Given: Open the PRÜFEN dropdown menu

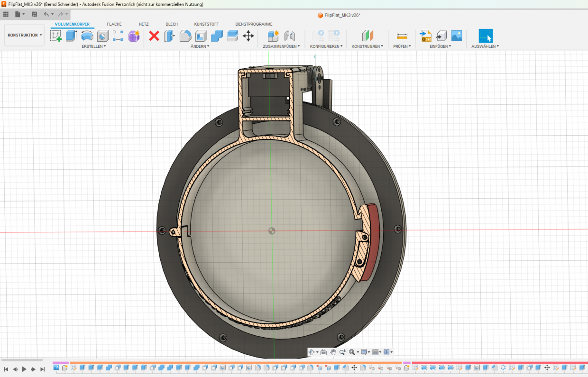Looking at the screenshot, I should point(402,46).
